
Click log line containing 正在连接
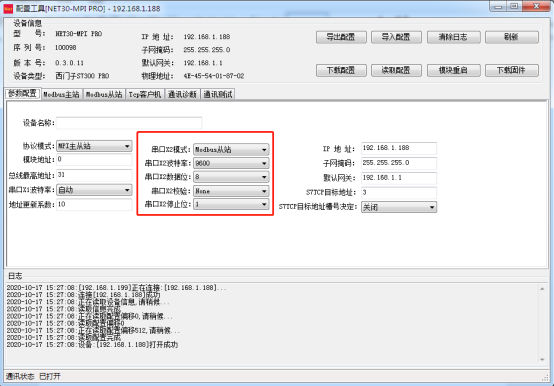point(116,287)
